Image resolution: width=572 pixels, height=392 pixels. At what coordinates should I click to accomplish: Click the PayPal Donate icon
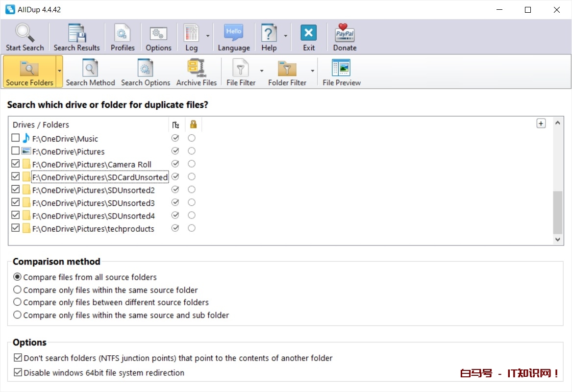tap(345, 33)
